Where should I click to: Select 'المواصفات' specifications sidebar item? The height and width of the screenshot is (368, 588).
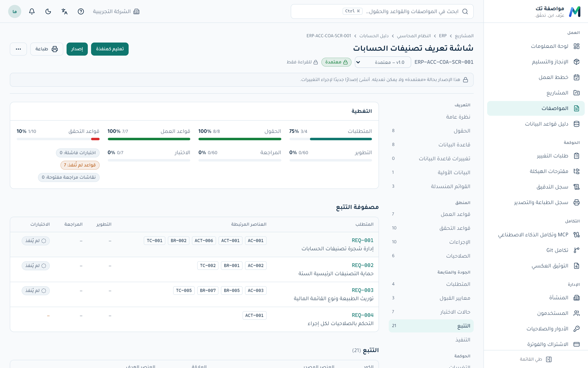click(x=536, y=108)
